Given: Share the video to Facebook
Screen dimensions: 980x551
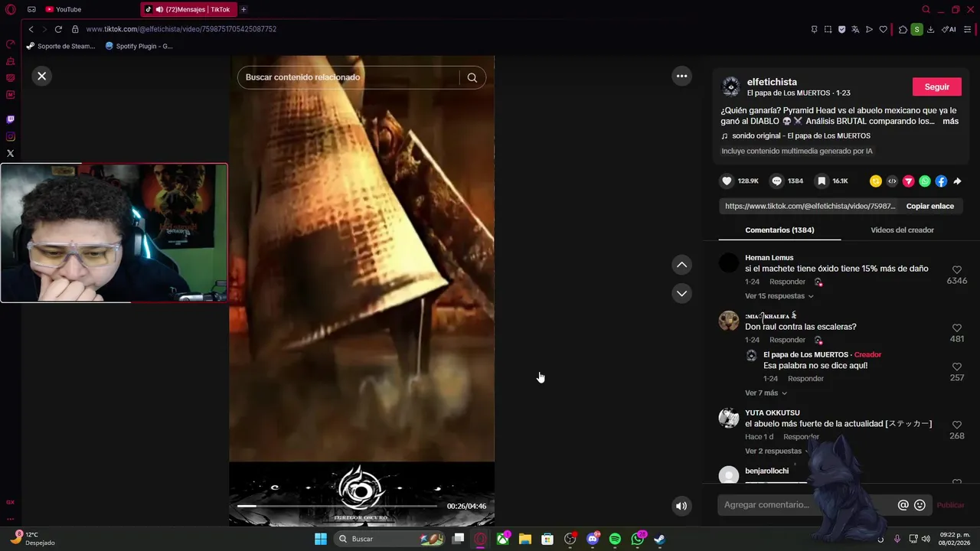Looking at the screenshot, I should [x=941, y=181].
